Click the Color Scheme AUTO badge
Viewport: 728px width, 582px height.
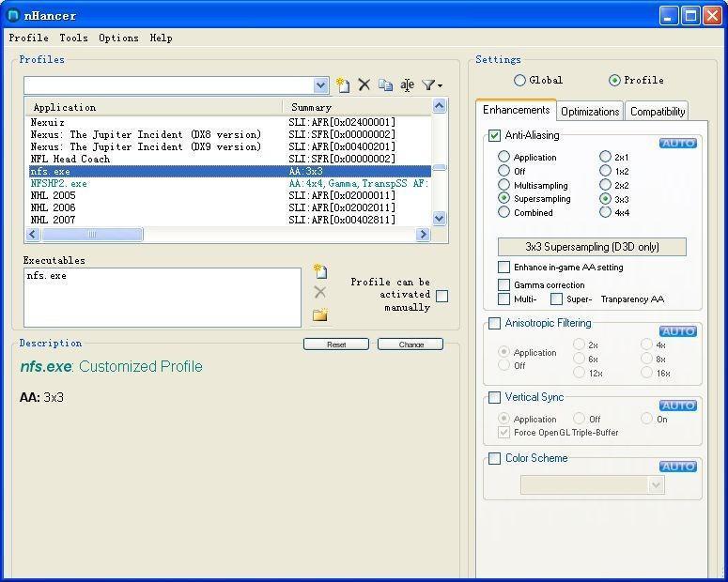678,467
